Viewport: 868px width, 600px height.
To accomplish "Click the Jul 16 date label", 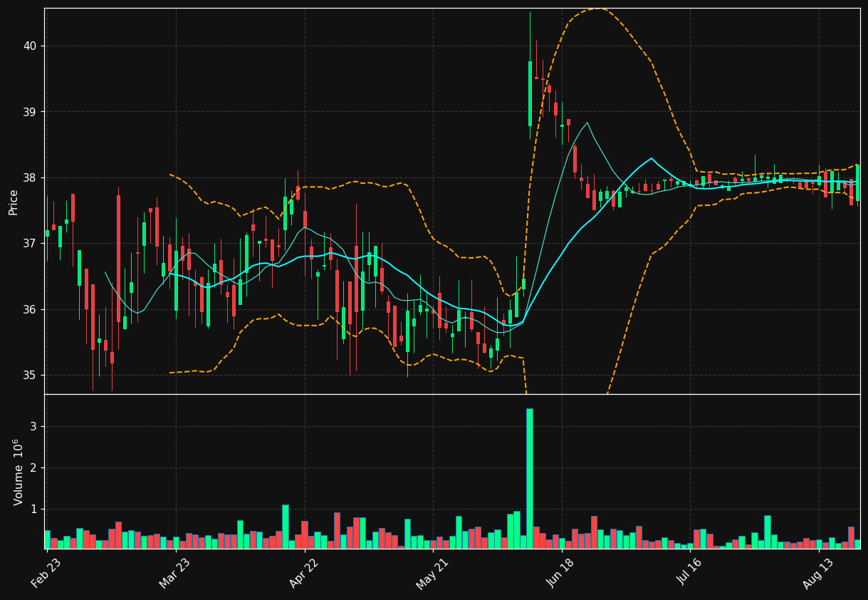I will tap(689, 571).
